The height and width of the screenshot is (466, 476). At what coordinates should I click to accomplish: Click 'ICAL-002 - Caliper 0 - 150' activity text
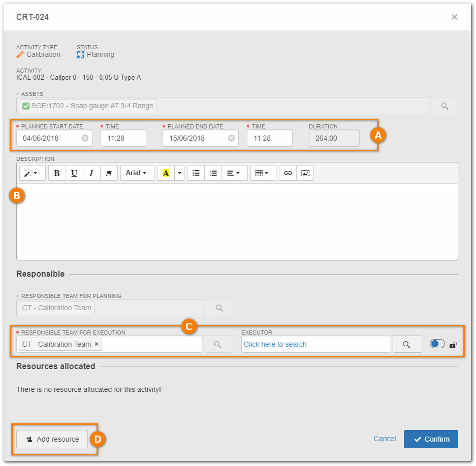click(79, 77)
